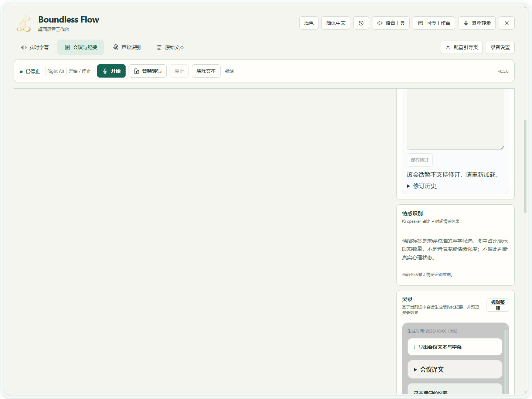Click the Right Alt hotkey badge

point(56,71)
